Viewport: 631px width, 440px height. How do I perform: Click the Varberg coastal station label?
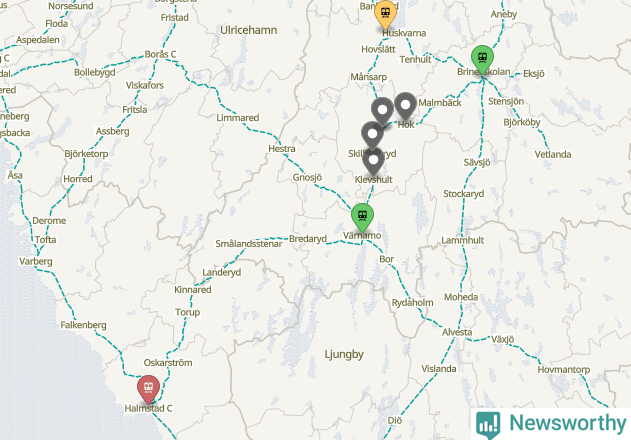(x=35, y=262)
